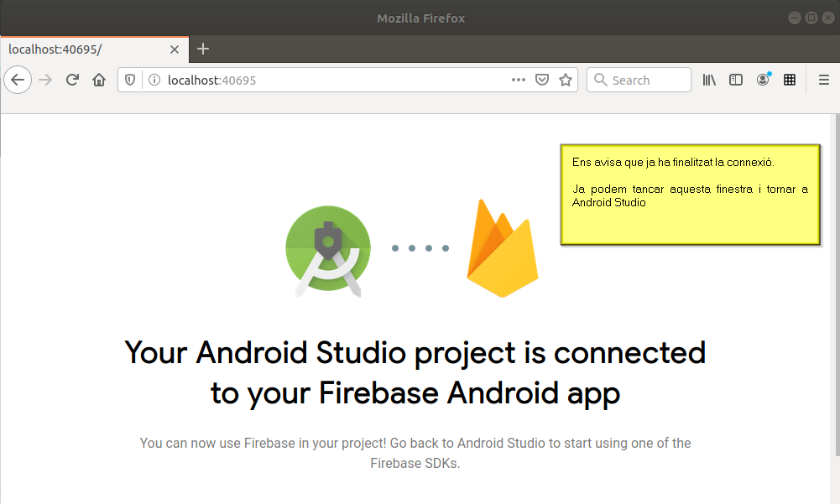The width and height of the screenshot is (840, 504).
Task: Click the forward navigation arrow
Action: [x=45, y=80]
